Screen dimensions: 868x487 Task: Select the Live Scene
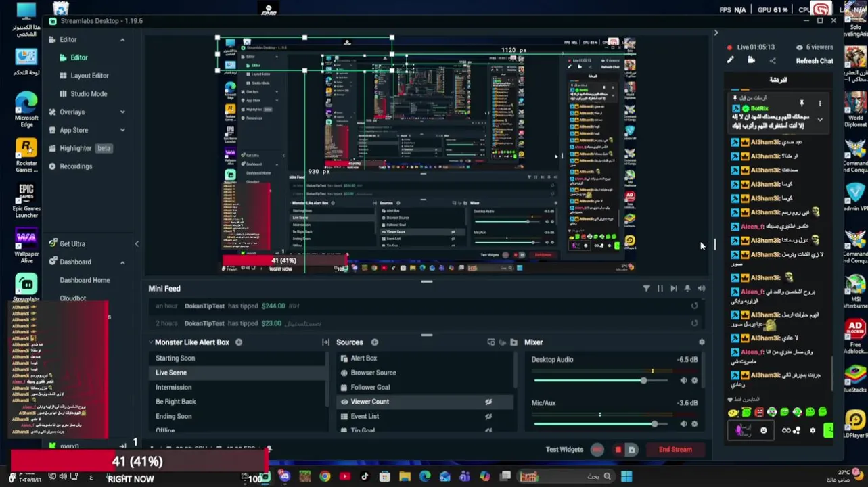237,373
